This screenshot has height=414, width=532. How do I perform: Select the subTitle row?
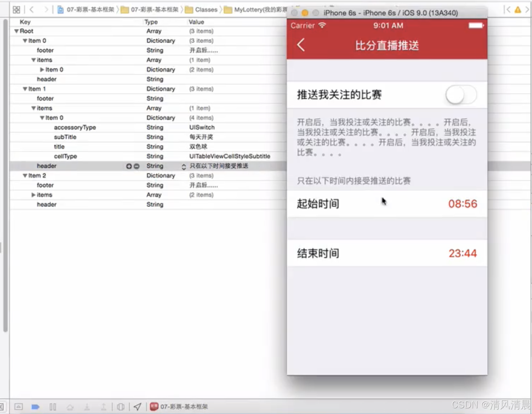tap(148, 137)
